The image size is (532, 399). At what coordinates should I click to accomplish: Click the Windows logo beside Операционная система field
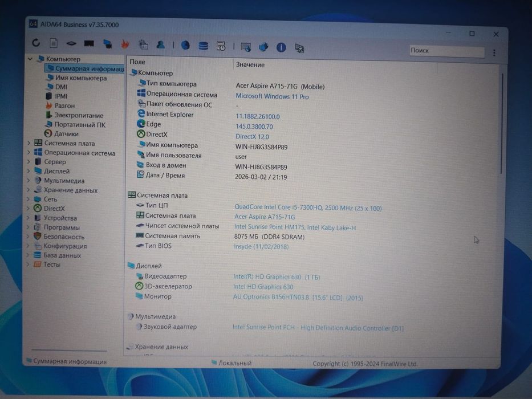coord(141,93)
